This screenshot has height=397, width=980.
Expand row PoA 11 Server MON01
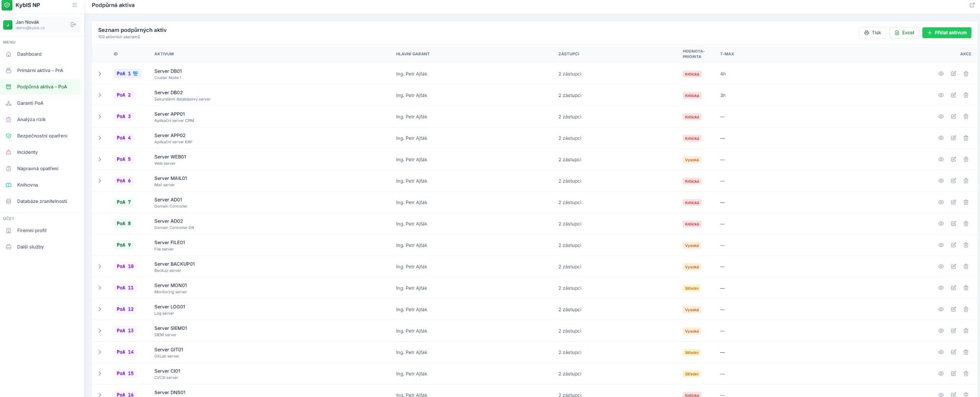coord(100,288)
